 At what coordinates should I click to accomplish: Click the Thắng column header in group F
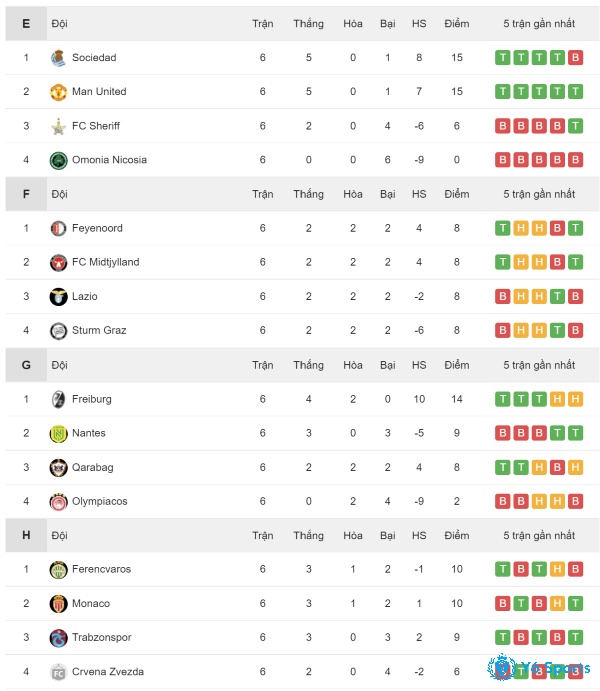(x=308, y=194)
